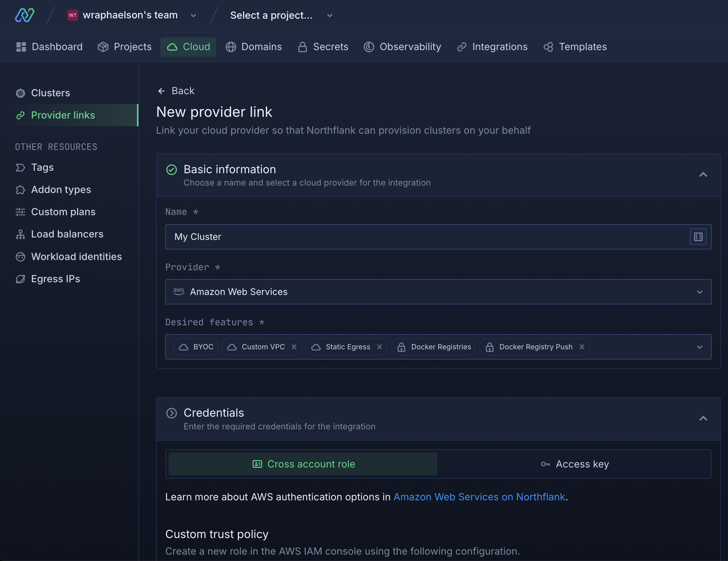Go to Dashboard tab

(x=49, y=47)
